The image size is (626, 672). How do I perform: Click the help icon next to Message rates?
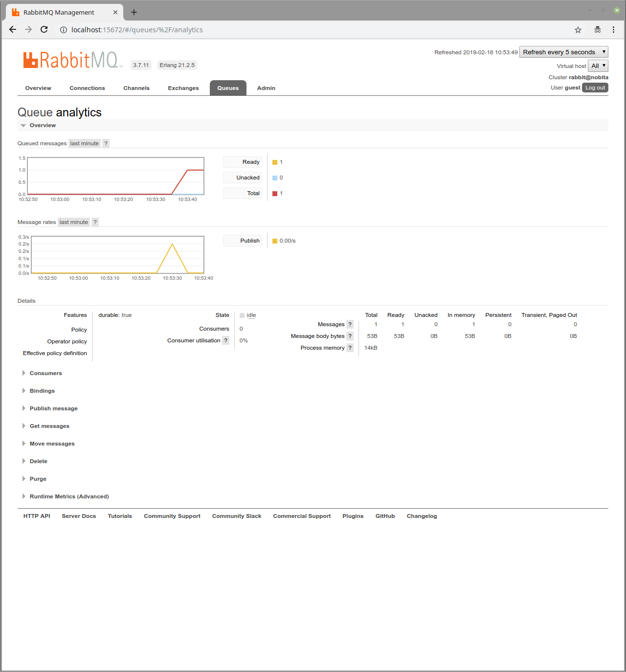[95, 222]
